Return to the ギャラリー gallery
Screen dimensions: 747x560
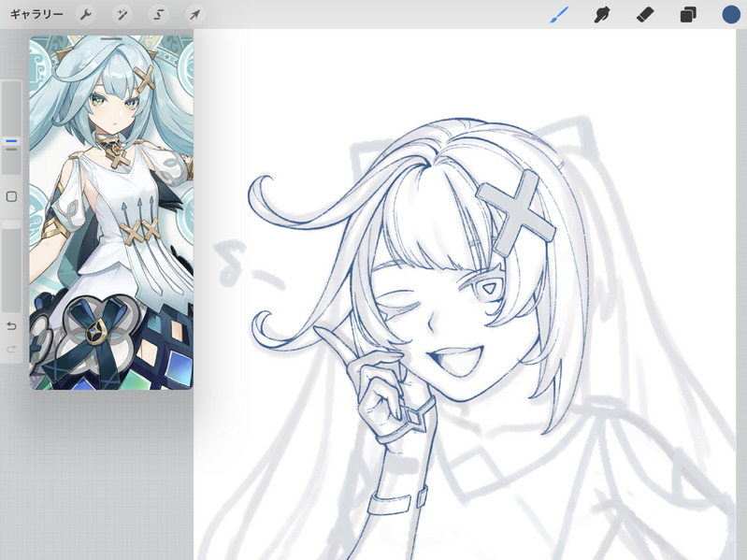[x=36, y=14]
